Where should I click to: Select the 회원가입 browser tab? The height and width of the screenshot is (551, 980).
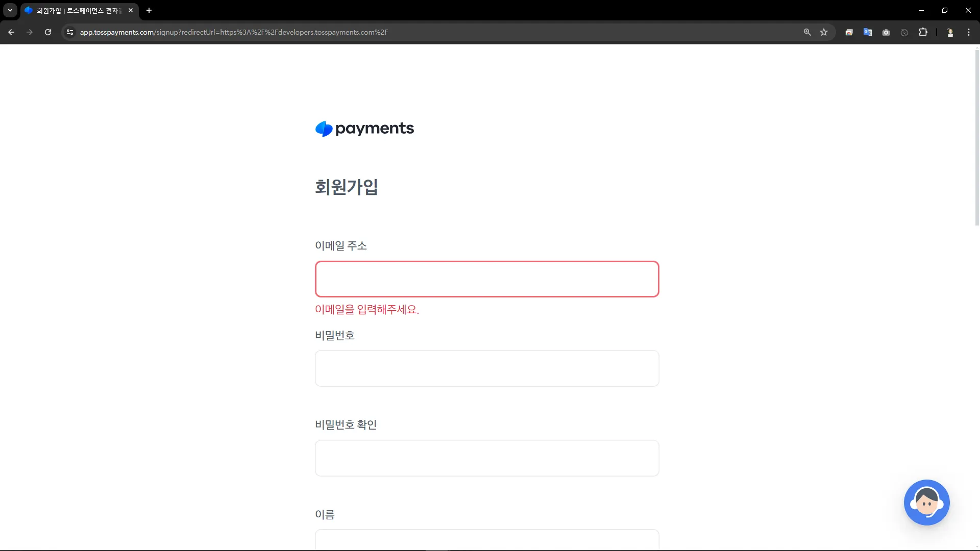77,10
